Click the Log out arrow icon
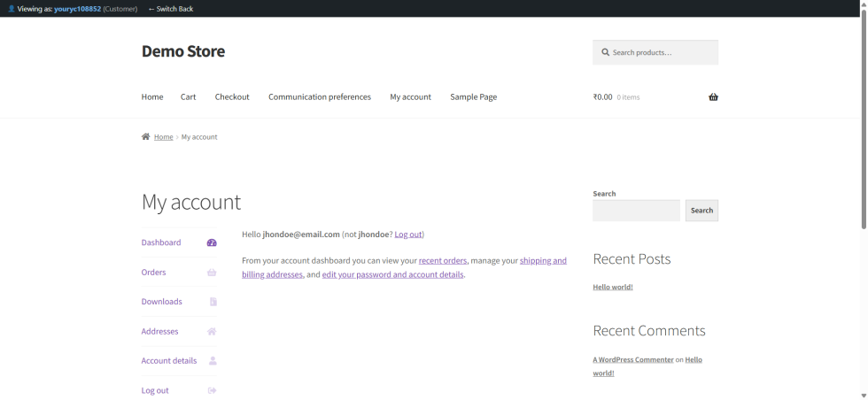The width and height of the screenshot is (868, 400). (212, 391)
